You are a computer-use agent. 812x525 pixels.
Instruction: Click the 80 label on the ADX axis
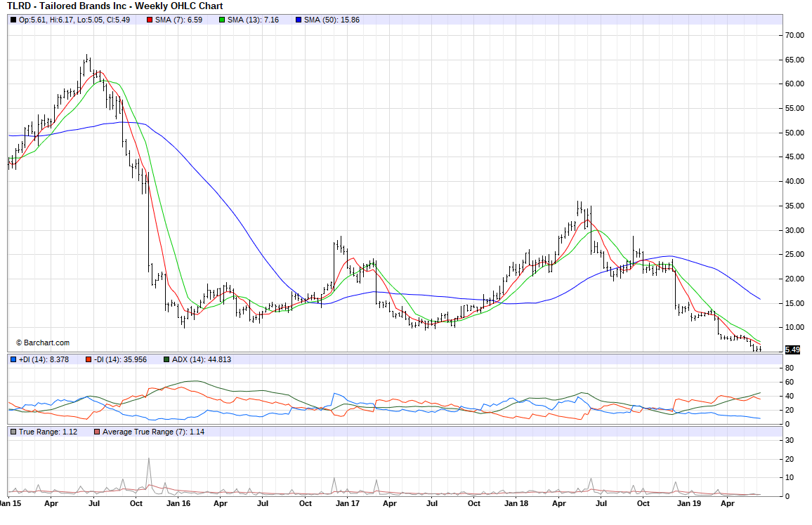pos(790,368)
